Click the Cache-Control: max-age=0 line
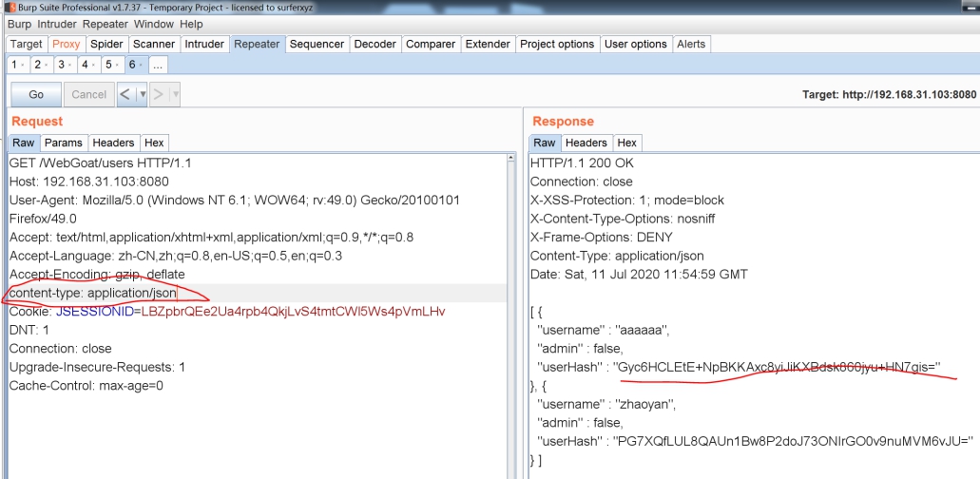 pyautogui.click(x=86, y=385)
